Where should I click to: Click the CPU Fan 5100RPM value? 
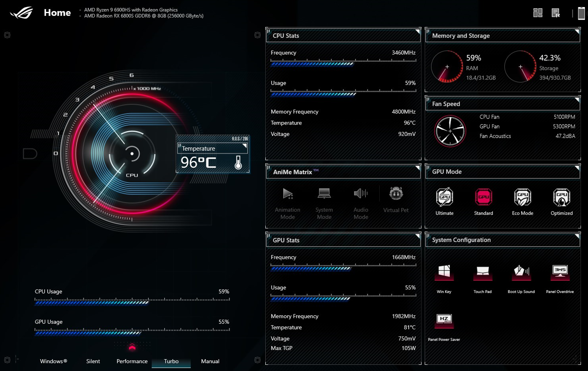564,117
